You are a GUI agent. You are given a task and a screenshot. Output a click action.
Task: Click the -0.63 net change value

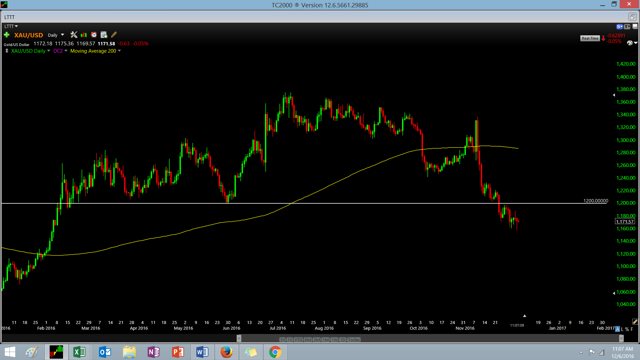124,44
